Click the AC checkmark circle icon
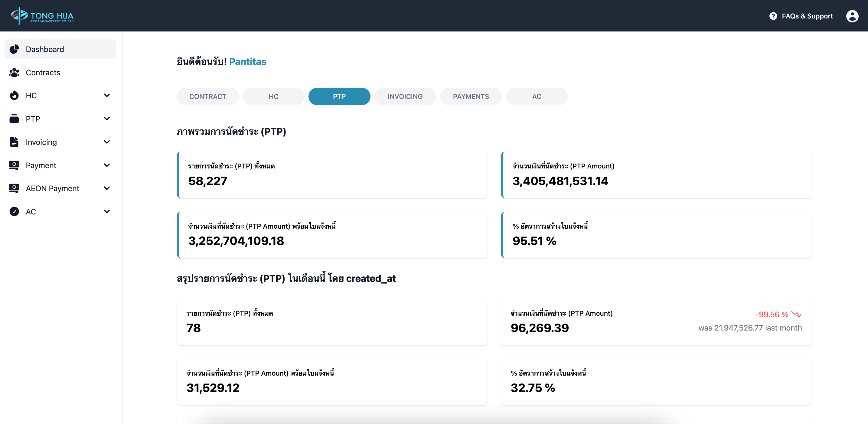 point(14,211)
